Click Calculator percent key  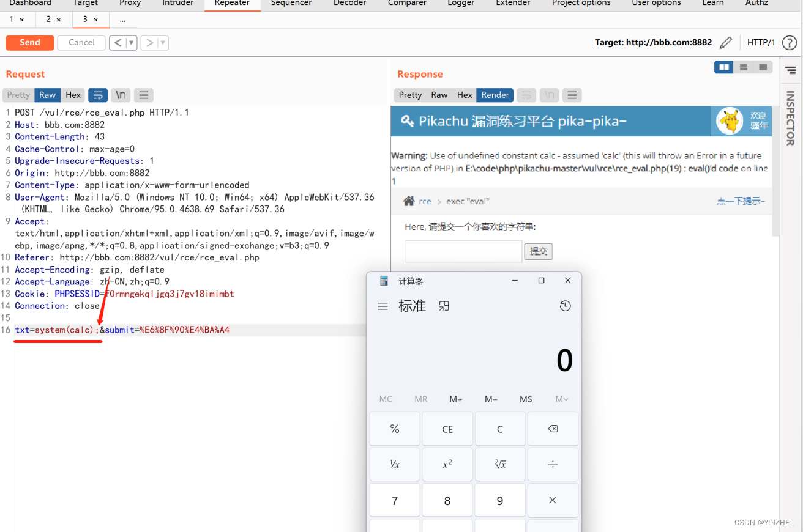395,429
